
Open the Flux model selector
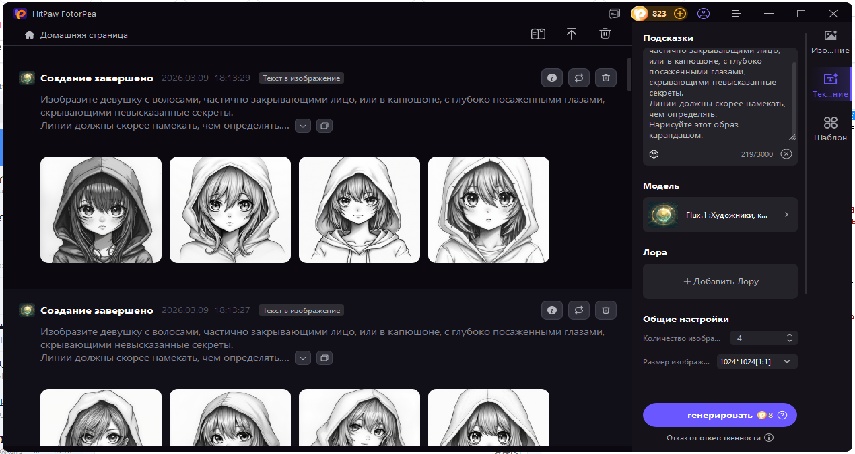[720, 214]
